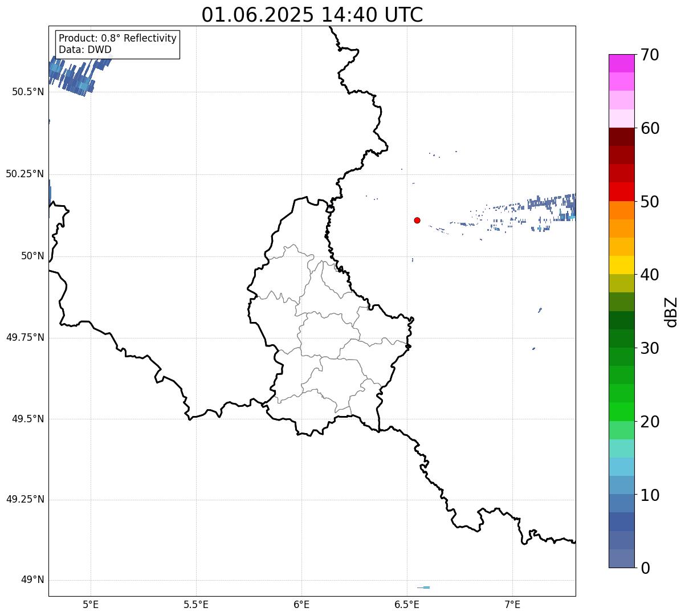Pick the topmost magenta colorbar band
The image size is (685, 616).
point(622,63)
